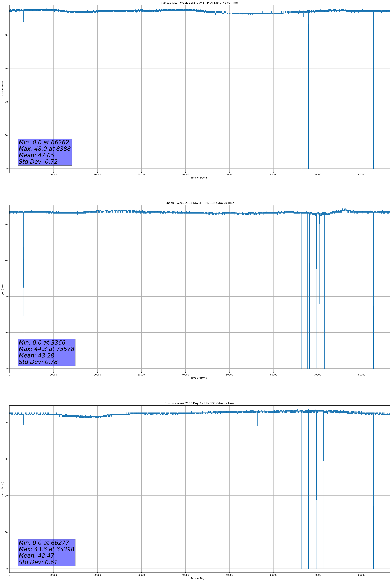Click the 20 y-axis tick on the Kansas City plot

pyautogui.click(x=6, y=102)
